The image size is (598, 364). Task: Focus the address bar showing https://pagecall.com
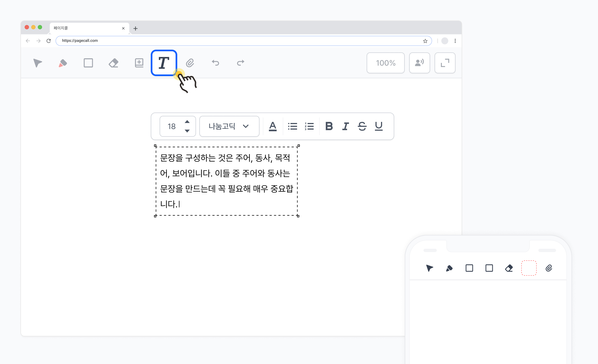pyautogui.click(x=244, y=41)
